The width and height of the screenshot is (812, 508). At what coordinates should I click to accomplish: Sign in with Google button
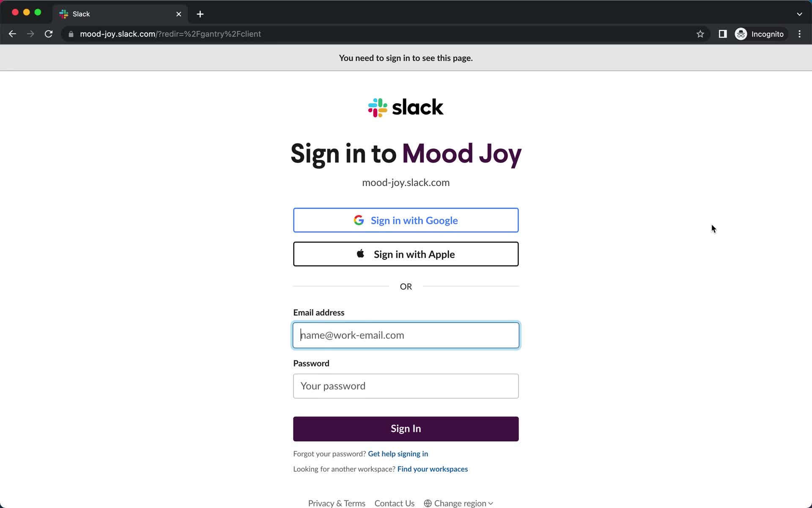pos(406,220)
